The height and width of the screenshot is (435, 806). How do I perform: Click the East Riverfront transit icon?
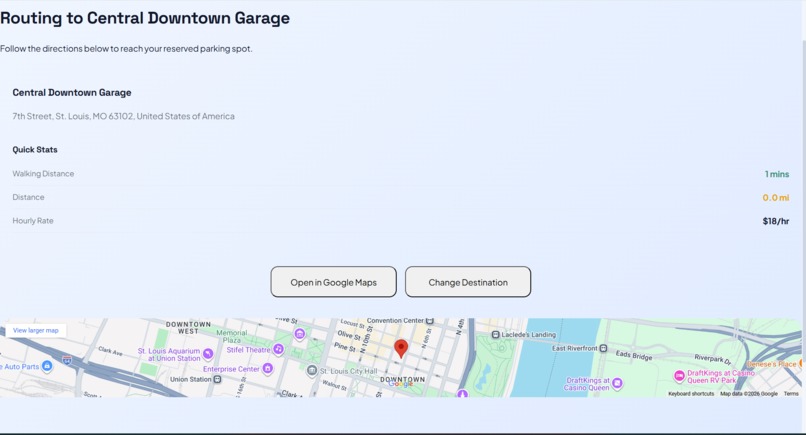[x=603, y=348]
